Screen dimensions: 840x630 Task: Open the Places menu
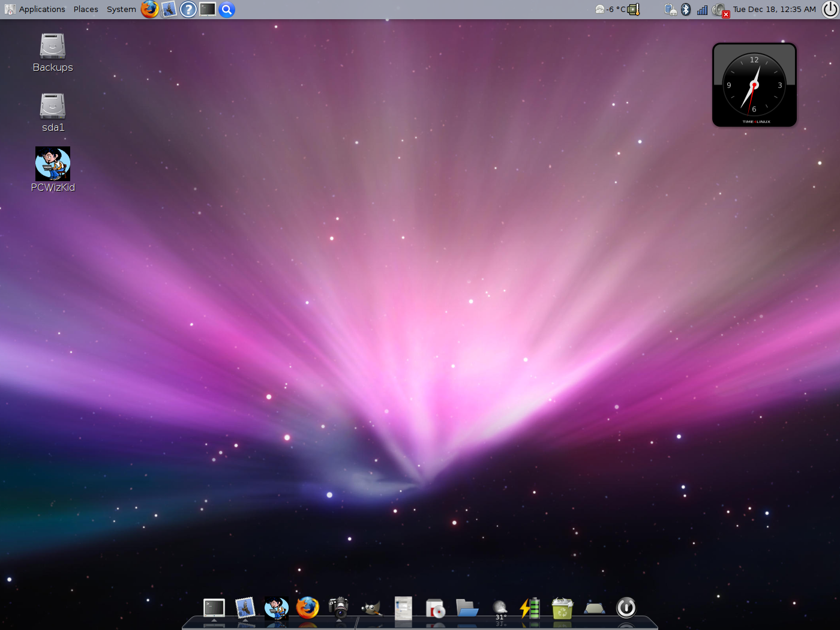86,9
